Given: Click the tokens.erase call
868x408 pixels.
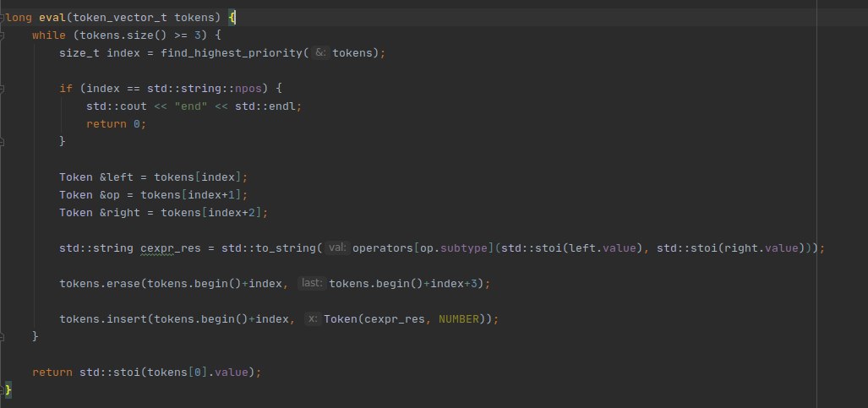Looking at the screenshot, I should (x=100, y=284).
